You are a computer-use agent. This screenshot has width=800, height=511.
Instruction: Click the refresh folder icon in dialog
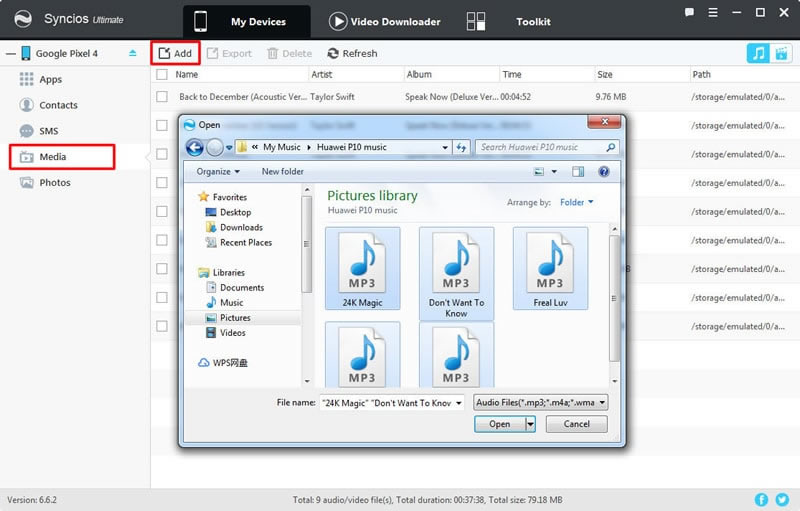(462, 147)
